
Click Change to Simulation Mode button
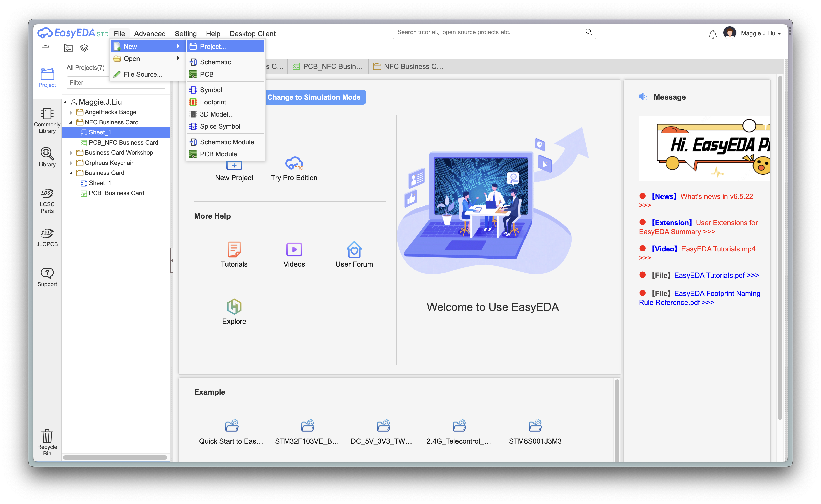pyautogui.click(x=314, y=97)
